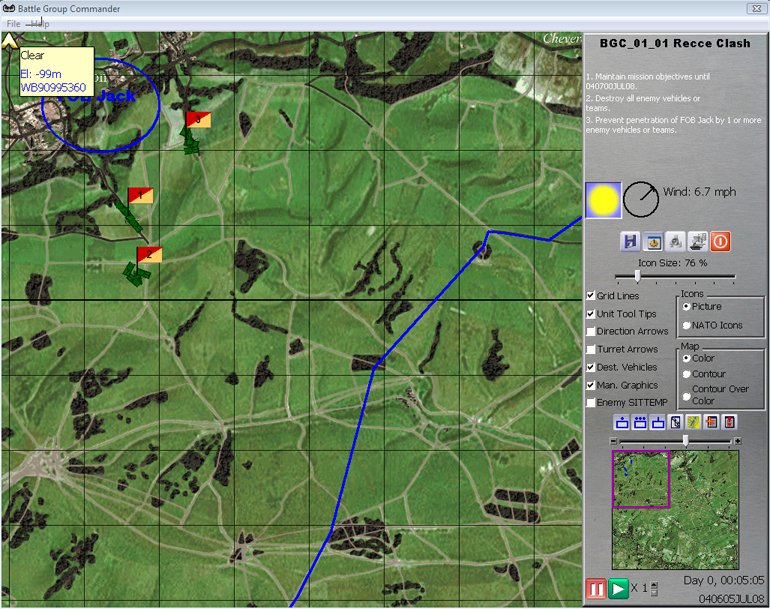This screenshot has width=770, height=609.
Task: Uncheck the Grid Lines checkbox
Action: tap(591, 296)
